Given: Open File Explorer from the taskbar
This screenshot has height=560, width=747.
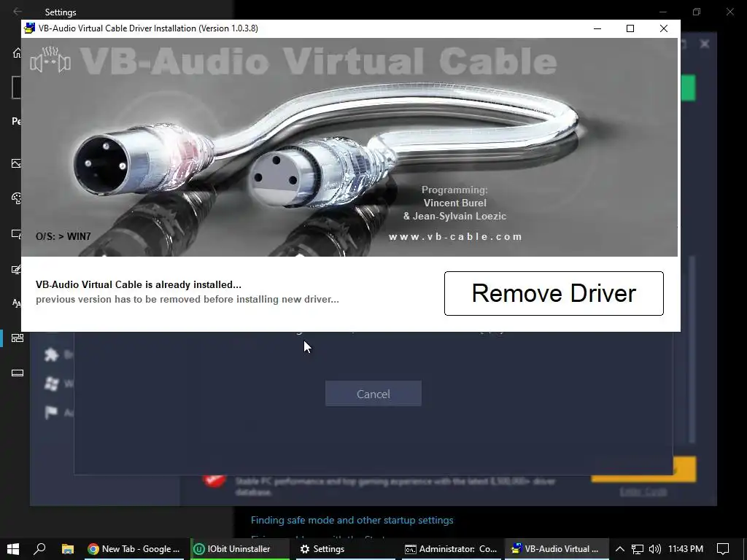Looking at the screenshot, I should [68, 548].
